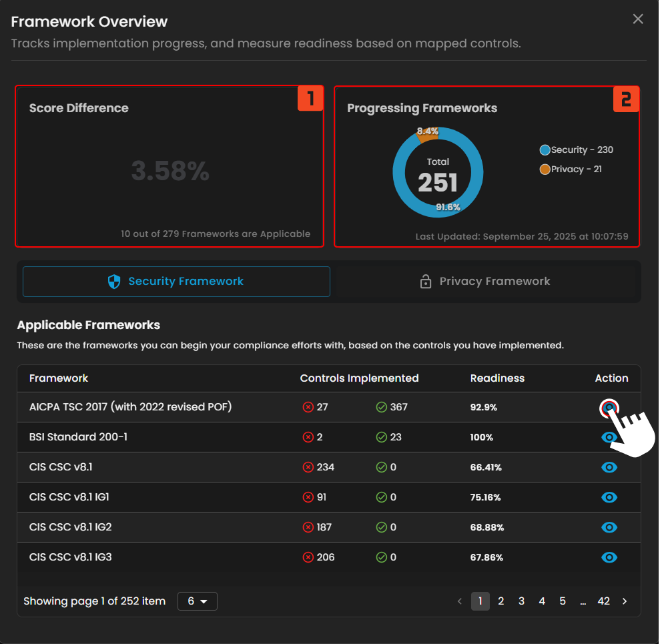Click the Privacy legend orange swatch

pyautogui.click(x=545, y=170)
